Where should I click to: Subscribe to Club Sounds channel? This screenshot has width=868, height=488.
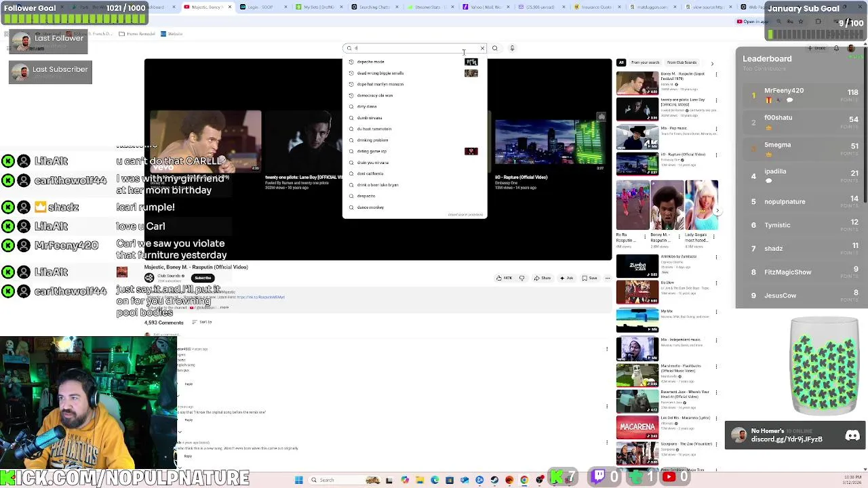203,278
